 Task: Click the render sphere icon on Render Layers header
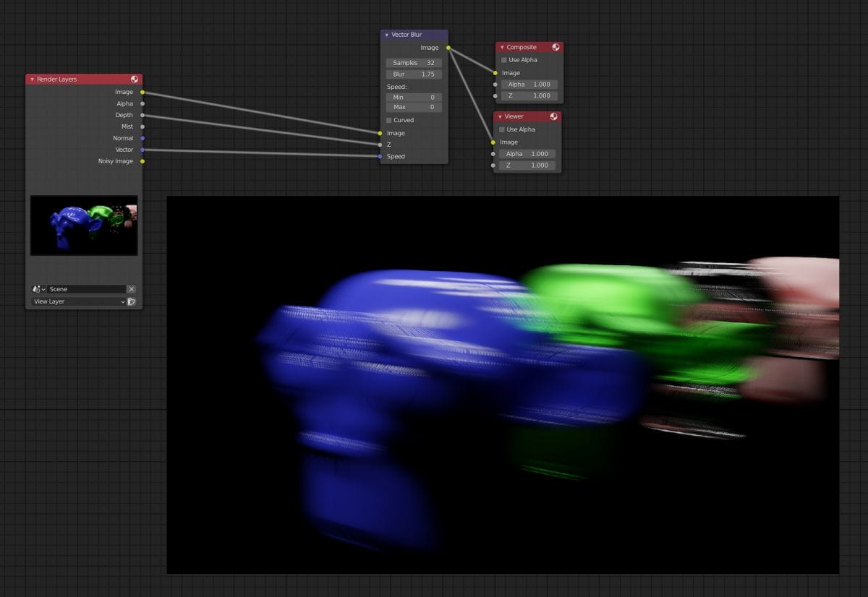[133, 80]
